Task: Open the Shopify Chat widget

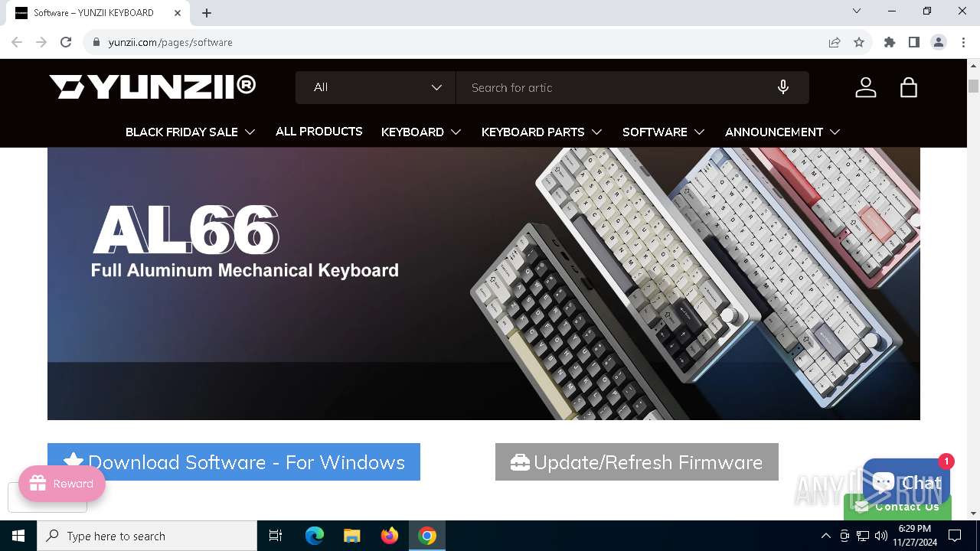Action: pos(906,482)
